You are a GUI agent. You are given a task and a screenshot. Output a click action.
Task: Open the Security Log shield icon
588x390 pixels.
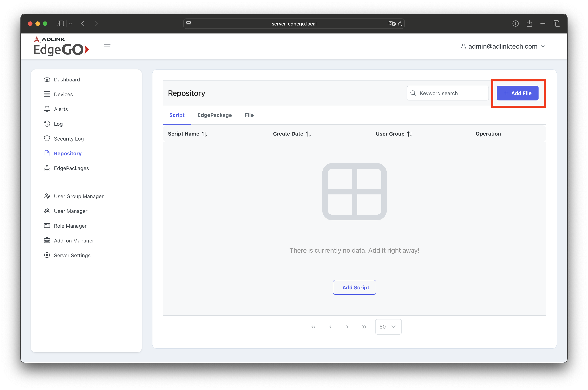click(47, 138)
